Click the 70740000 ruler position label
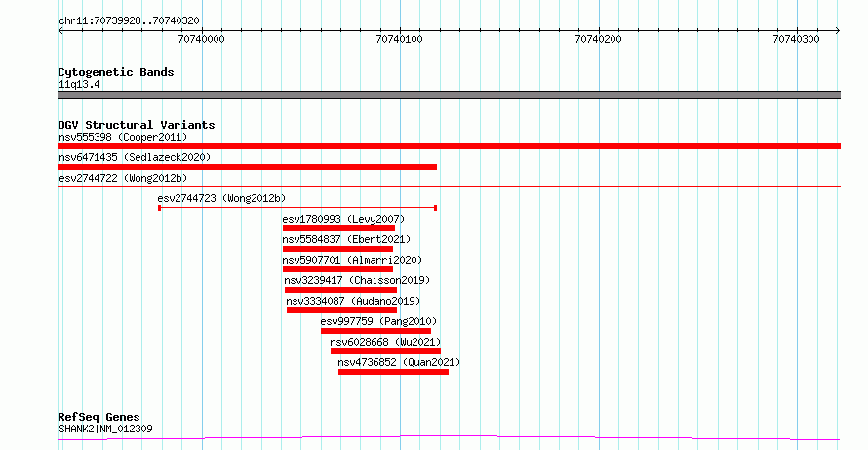This screenshot has height=450, width=868. [202, 39]
